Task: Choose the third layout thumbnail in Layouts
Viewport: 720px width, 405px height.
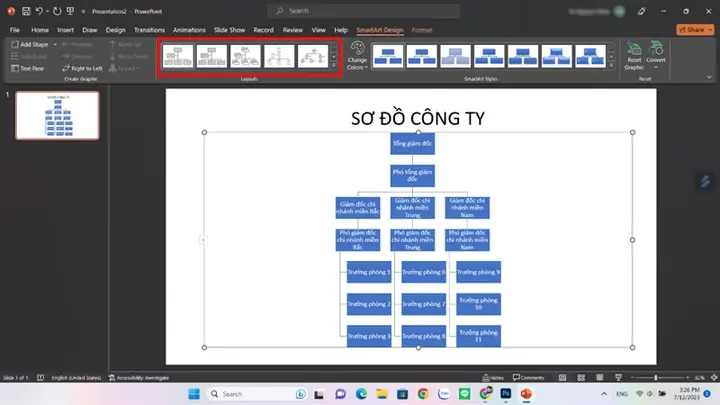Action: pyautogui.click(x=245, y=56)
